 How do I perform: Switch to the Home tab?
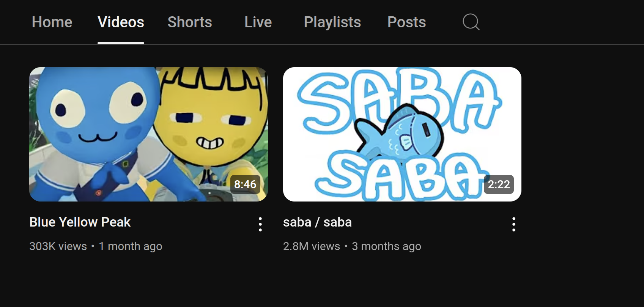[x=52, y=22]
